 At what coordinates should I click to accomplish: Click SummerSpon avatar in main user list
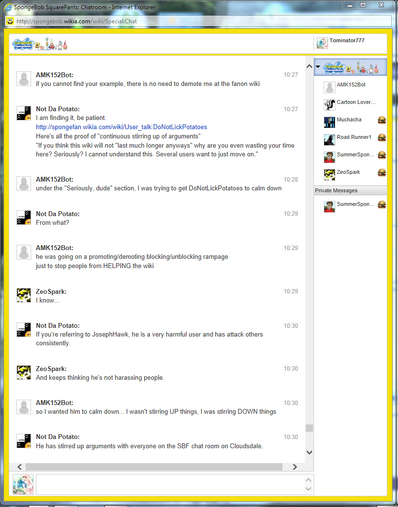coord(329,157)
